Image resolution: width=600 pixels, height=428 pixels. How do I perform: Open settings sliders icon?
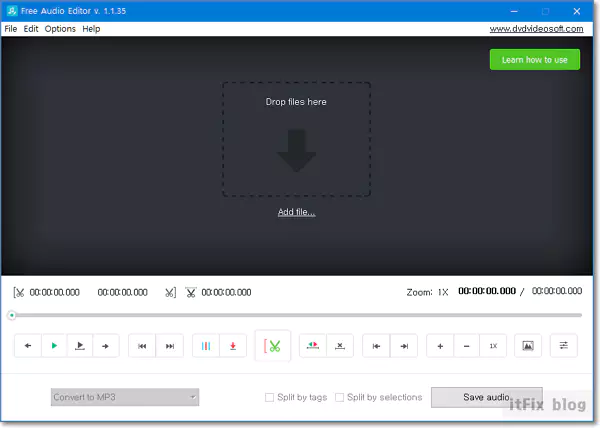coord(563,346)
